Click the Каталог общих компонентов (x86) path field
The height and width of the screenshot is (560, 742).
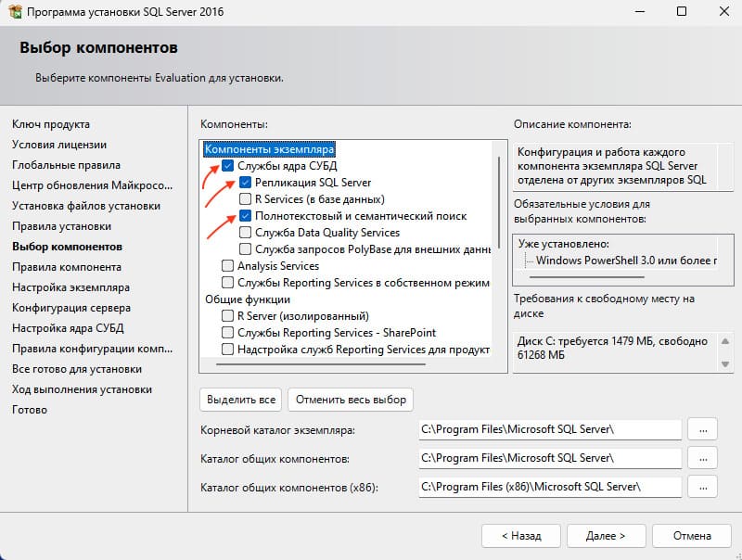click(550, 487)
